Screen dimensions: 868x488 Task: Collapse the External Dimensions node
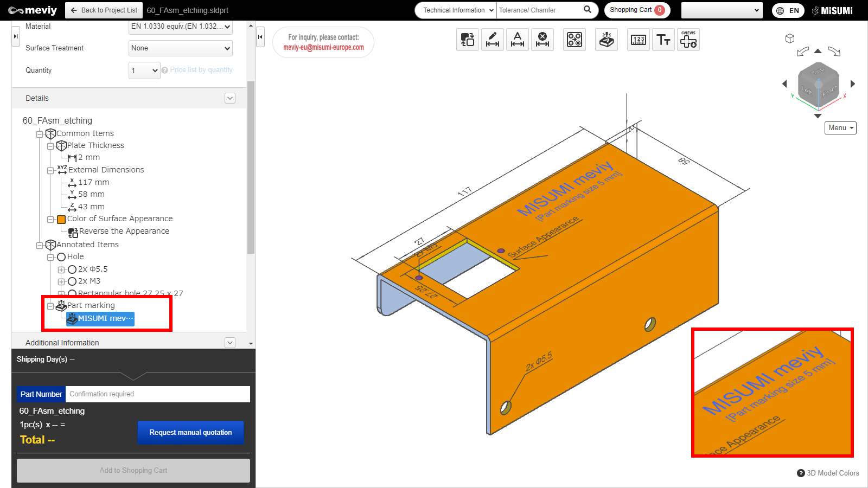pyautogui.click(x=50, y=170)
